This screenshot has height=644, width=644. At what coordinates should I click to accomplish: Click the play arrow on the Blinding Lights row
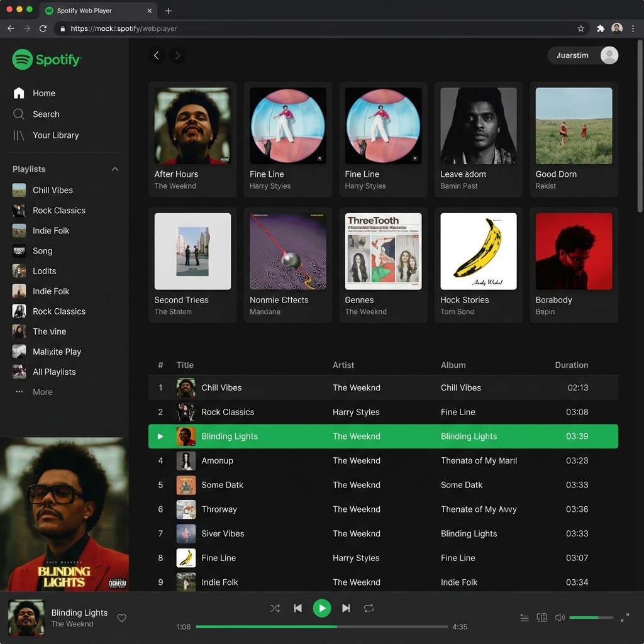tap(160, 436)
